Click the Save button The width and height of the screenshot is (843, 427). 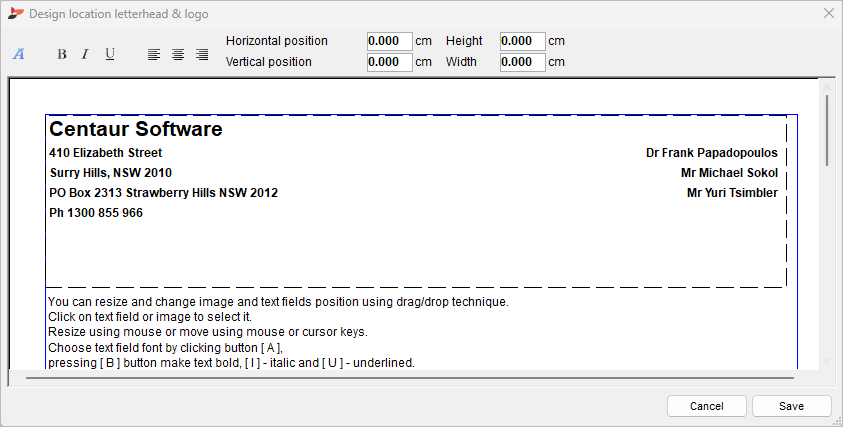tap(791, 406)
